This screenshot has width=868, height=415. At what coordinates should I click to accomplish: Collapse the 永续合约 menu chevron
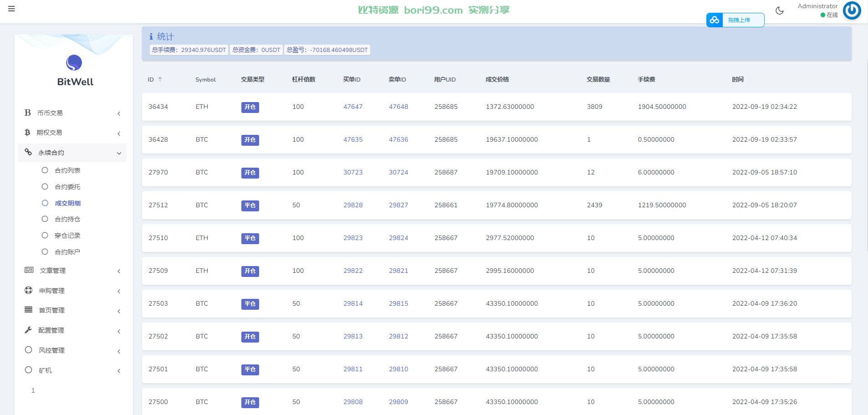pyautogui.click(x=119, y=154)
